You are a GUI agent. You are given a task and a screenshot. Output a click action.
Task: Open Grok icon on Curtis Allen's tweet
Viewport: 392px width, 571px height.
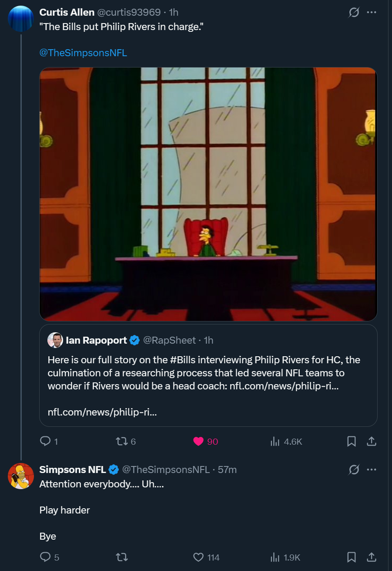pyautogui.click(x=354, y=13)
